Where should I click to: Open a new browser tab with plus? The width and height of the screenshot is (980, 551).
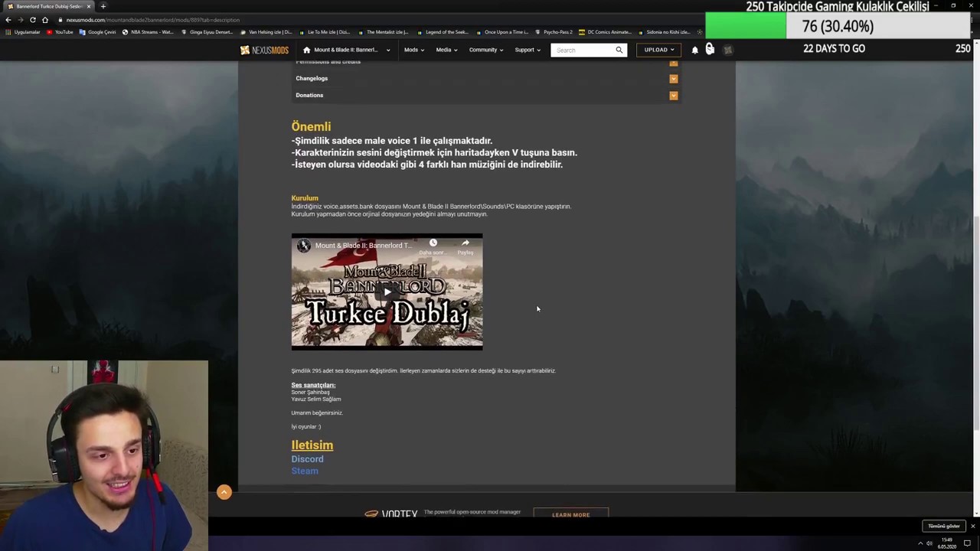coord(103,6)
